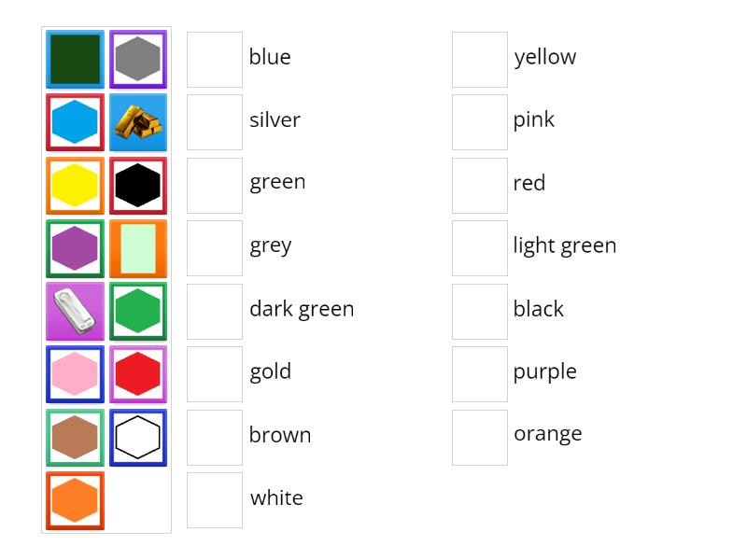The image size is (747, 560).
Task: Select the gold bars picture tile
Action: [138, 122]
